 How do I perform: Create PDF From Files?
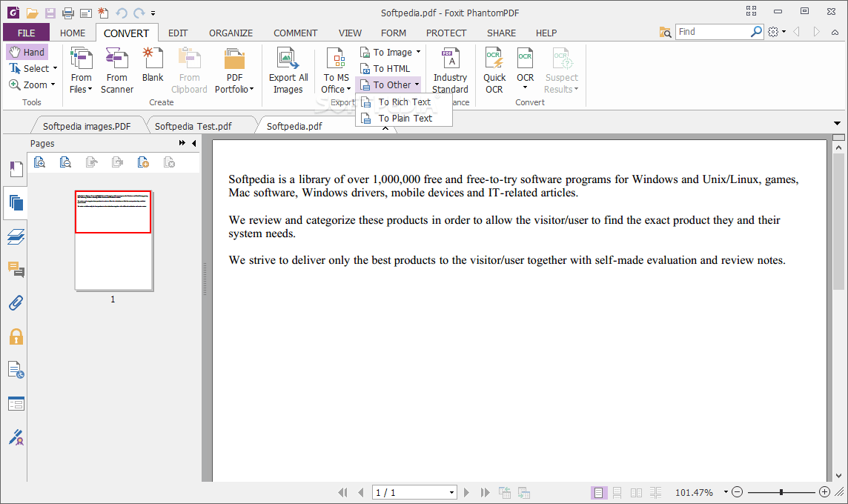click(81, 70)
